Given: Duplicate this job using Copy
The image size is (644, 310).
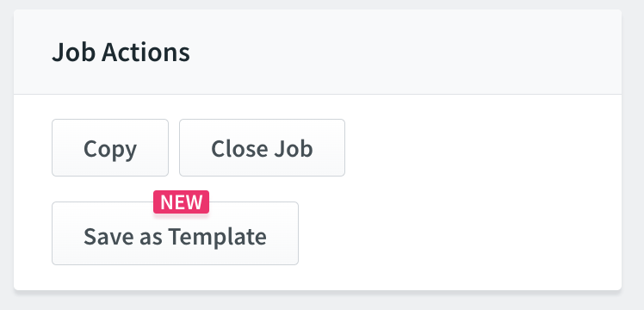Looking at the screenshot, I should [110, 148].
